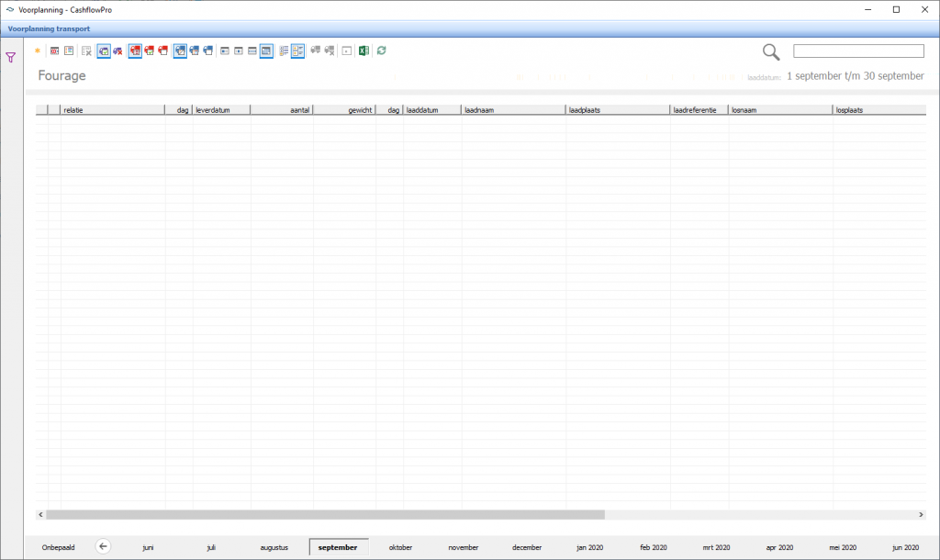Click the purple filter funnel icon
Viewport: 940px width, 560px height.
tap(11, 57)
